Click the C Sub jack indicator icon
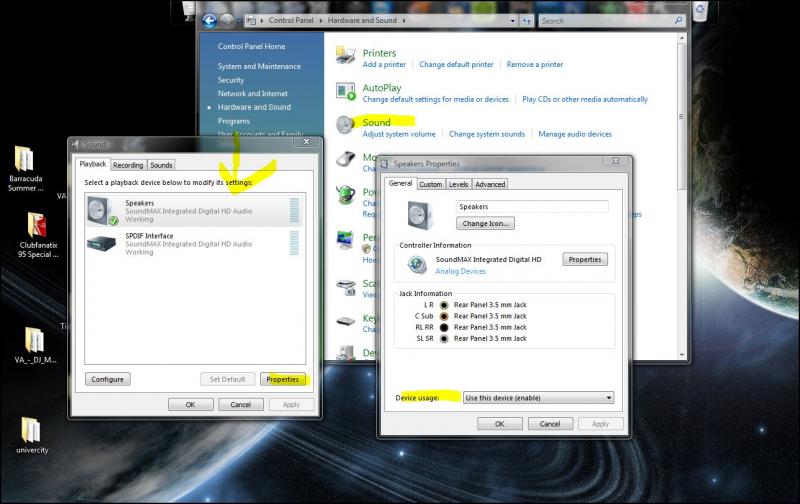This screenshot has height=504, width=800. click(444, 316)
